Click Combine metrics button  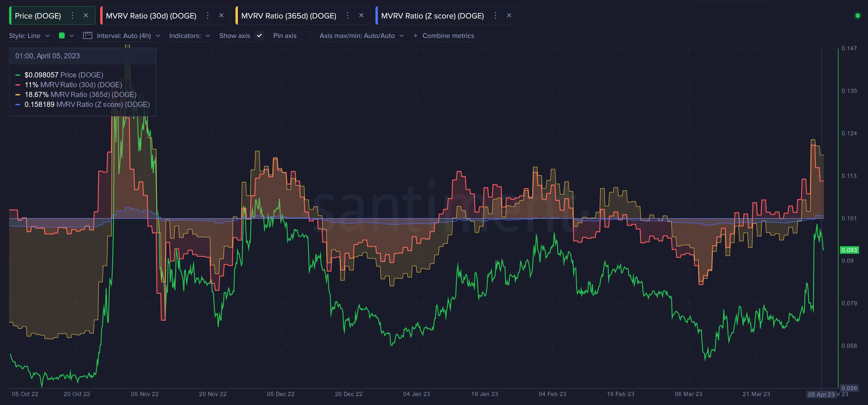pyautogui.click(x=444, y=36)
